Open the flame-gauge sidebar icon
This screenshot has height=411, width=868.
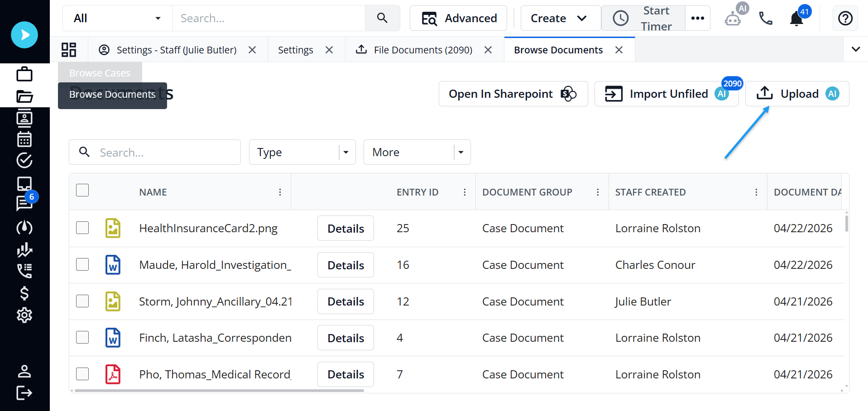pos(24,227)
